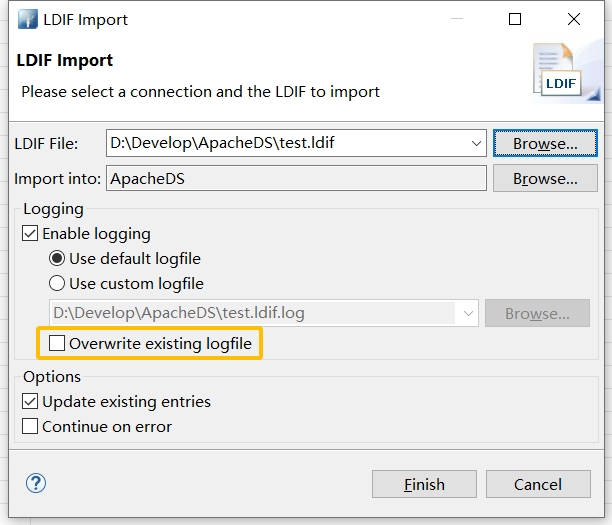Maximize the LDIF Import dialog
Screen dimensions: 612x525
(515, 19)
